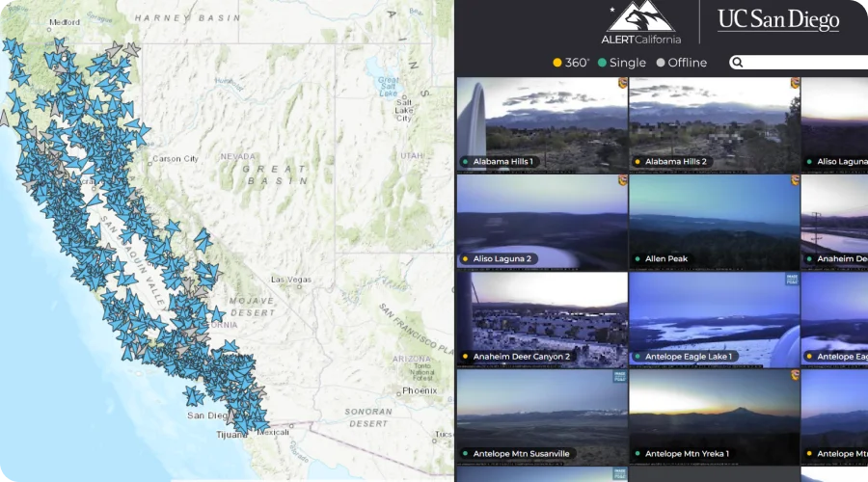The width and height of the screenshot is (868, 482).
Task: Click badge on Antelope Eagle Lake 1 thumbnail
Action: coord(792,280)
